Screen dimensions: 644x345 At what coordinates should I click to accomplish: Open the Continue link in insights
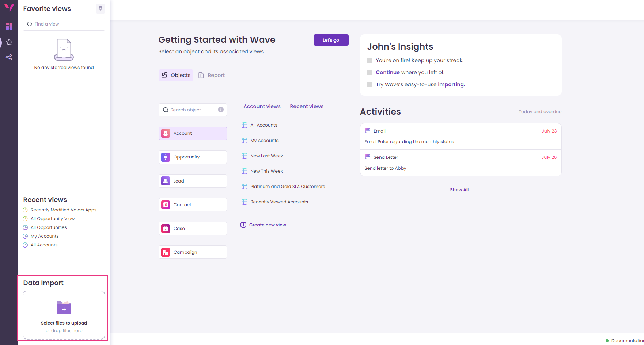(x=388, y=72)
